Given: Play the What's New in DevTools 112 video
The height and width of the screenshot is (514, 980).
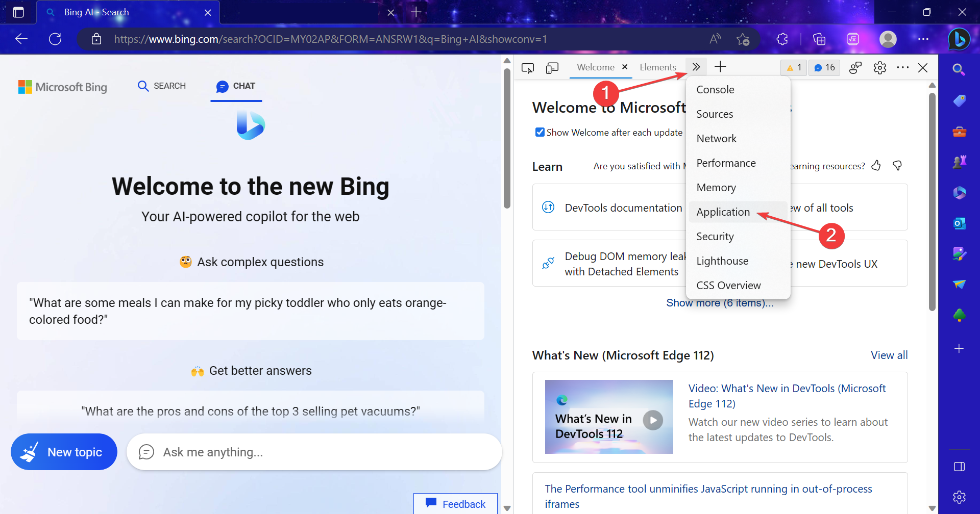Looking at the screenshot, I should [x=653, y=420].
